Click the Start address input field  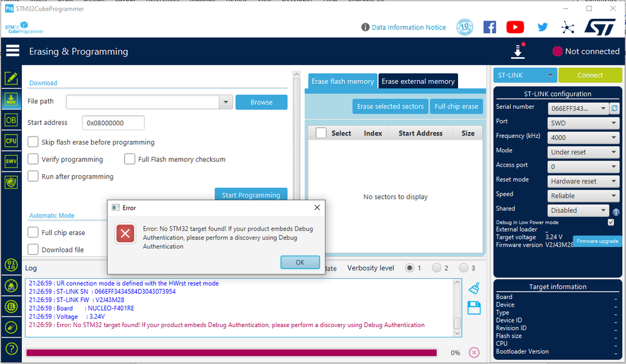coord(113,123)
